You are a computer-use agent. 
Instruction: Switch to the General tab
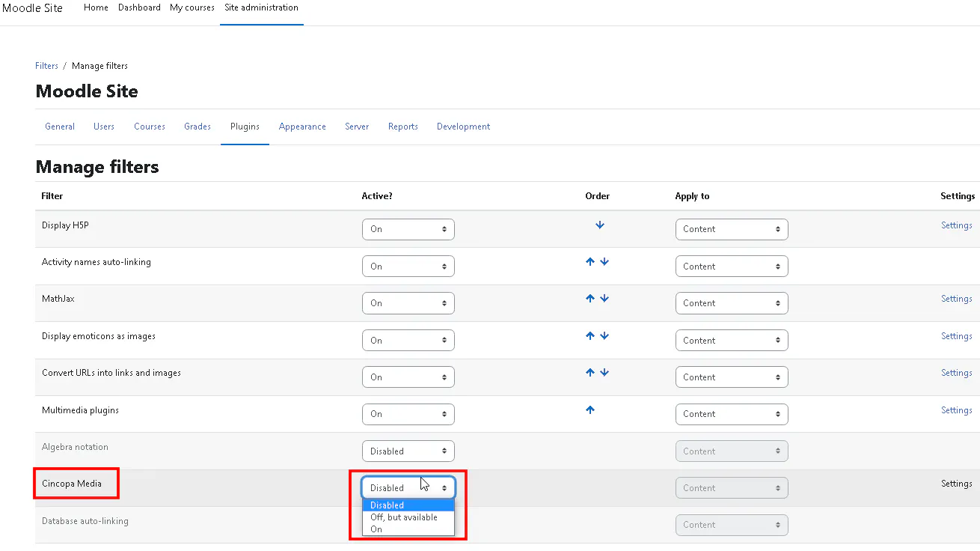coord(60,127)
